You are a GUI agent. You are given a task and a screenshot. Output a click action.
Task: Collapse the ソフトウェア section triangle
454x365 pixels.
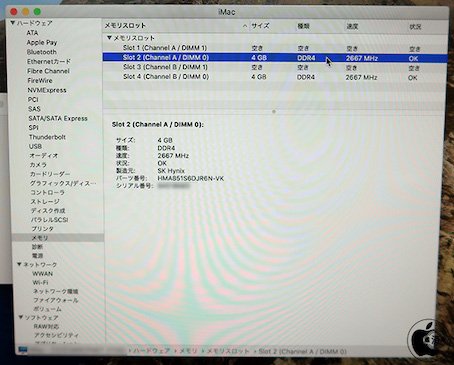[x=21, y=317]
